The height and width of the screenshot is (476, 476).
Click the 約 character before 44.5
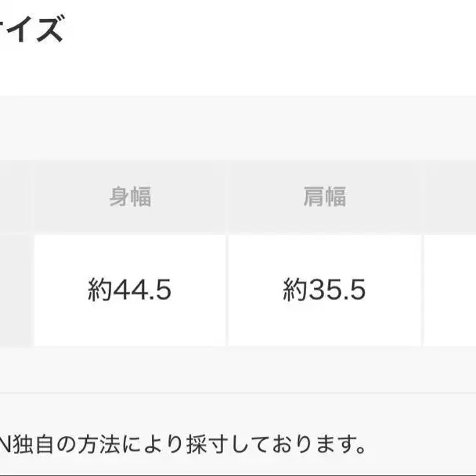[x=100, y=290]
